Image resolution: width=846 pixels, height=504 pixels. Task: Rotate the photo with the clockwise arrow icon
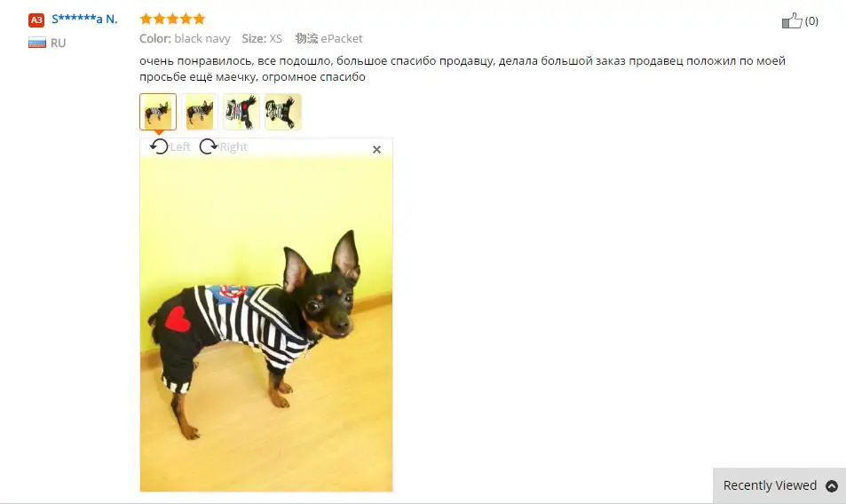pyautogui.click(x=209, y=146)
